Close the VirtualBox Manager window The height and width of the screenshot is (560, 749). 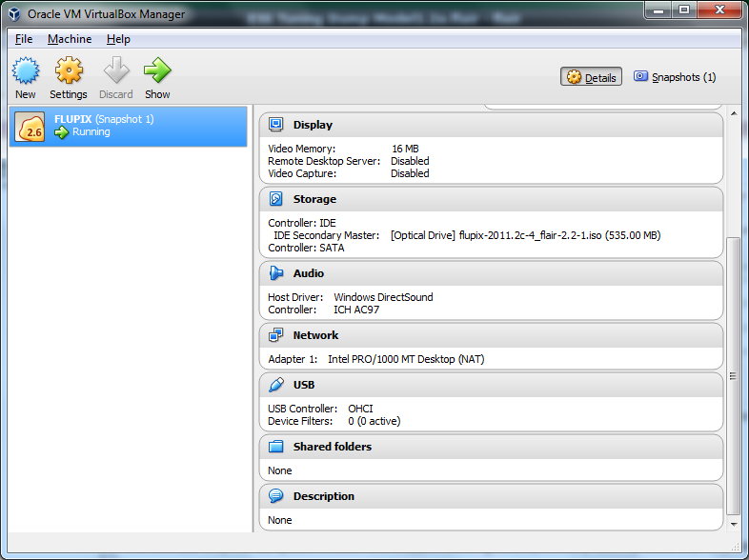point(719,10)
